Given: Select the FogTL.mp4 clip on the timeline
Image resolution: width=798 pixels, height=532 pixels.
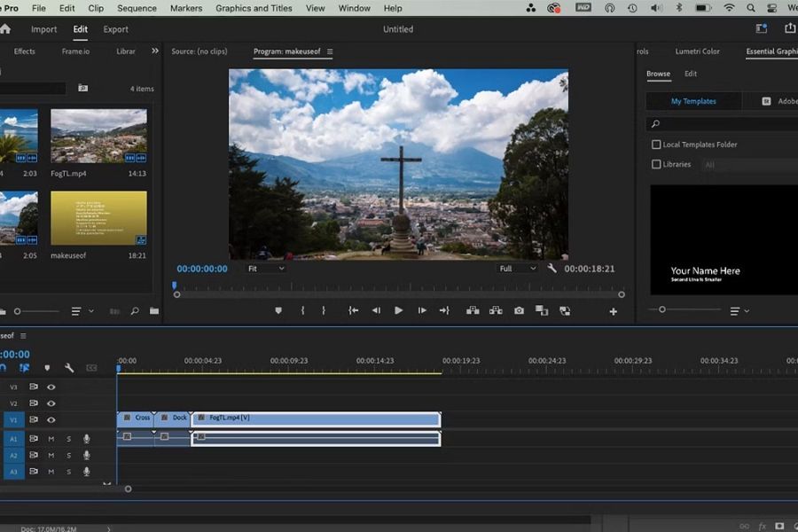Looking at the screenshot, I should 315,418.
